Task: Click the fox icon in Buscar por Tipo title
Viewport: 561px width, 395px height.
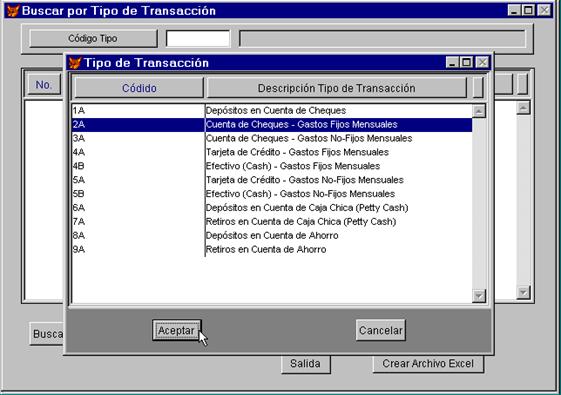Action: pos(13,11)
